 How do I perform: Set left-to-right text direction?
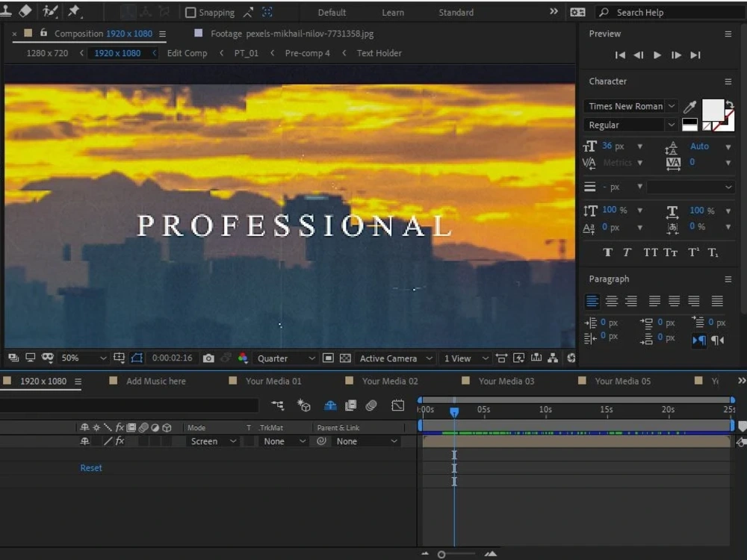point(699,340)
